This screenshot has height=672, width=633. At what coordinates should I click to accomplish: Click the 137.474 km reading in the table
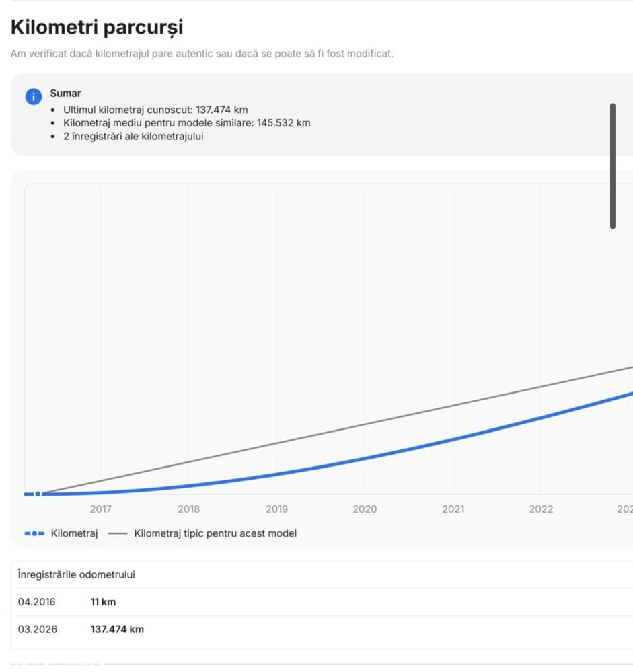pos(117,630)
